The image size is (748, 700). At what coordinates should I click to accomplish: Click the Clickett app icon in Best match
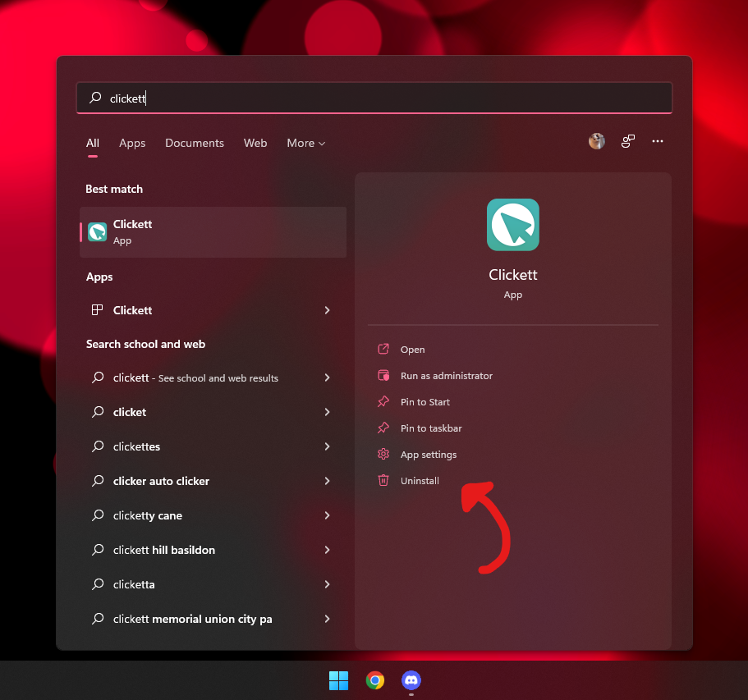tap(98, 232)
